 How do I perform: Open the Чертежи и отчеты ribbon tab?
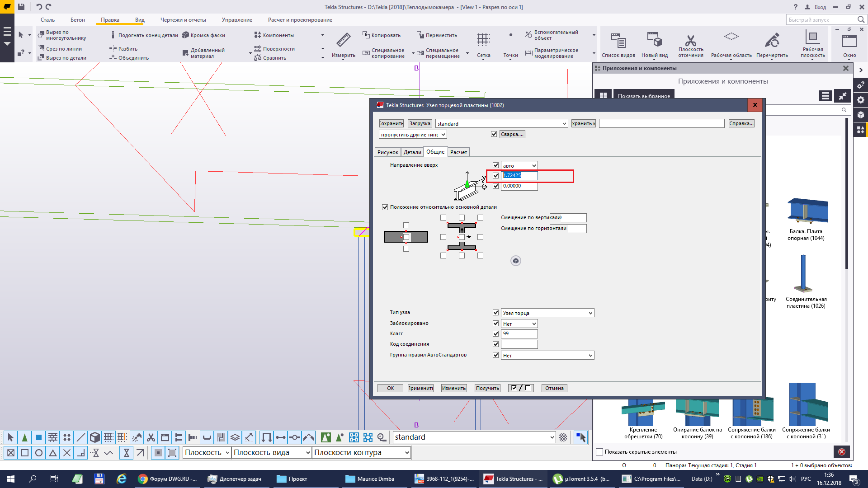183,20
